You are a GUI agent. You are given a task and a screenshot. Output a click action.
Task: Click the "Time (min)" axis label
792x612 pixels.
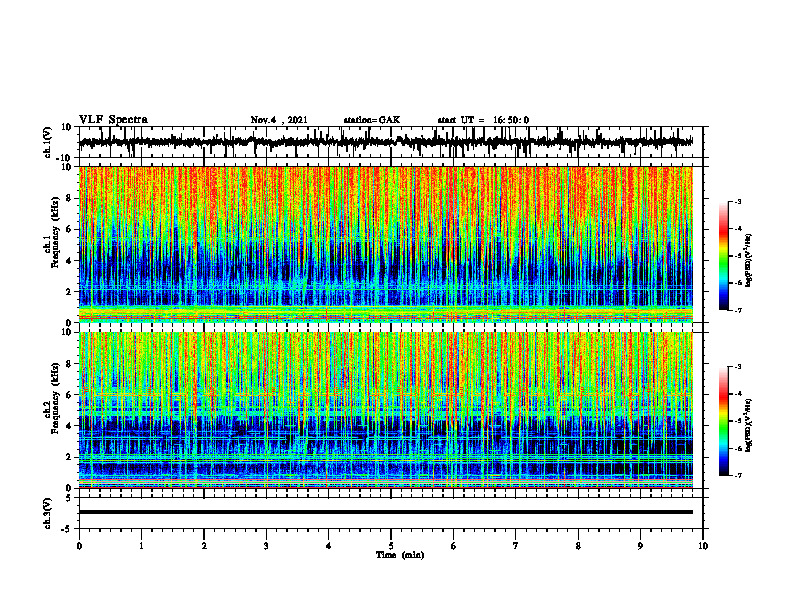400,555
